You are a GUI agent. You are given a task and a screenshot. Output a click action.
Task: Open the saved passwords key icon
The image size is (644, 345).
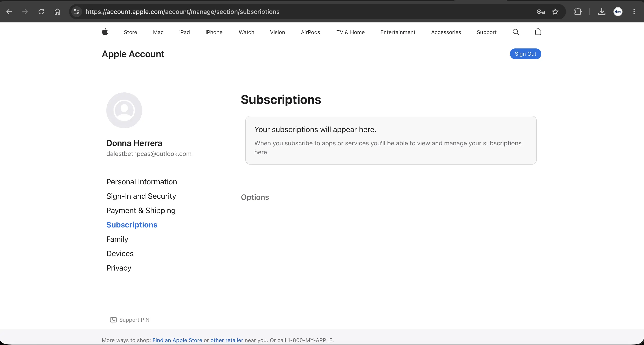[541, 12]
